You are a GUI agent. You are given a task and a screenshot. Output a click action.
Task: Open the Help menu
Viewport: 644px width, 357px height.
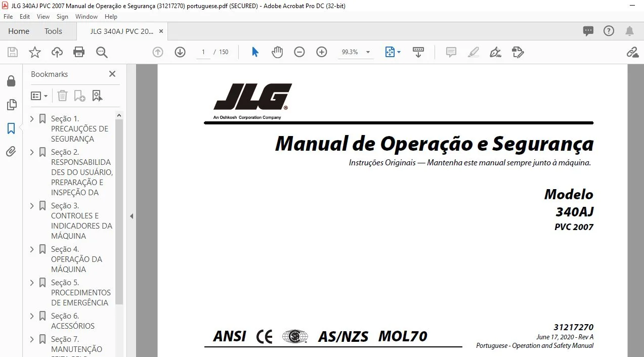pyautogui.click(x=111, y=17)
